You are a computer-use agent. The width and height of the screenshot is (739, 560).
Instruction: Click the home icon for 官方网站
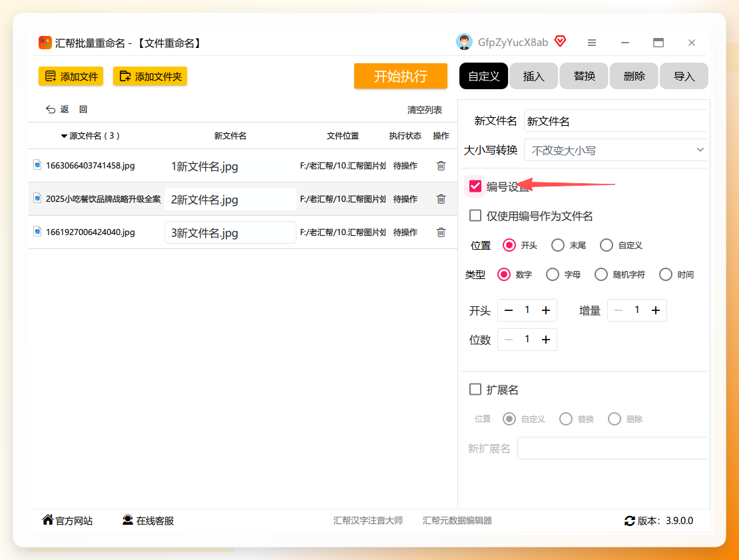point(47,520)
